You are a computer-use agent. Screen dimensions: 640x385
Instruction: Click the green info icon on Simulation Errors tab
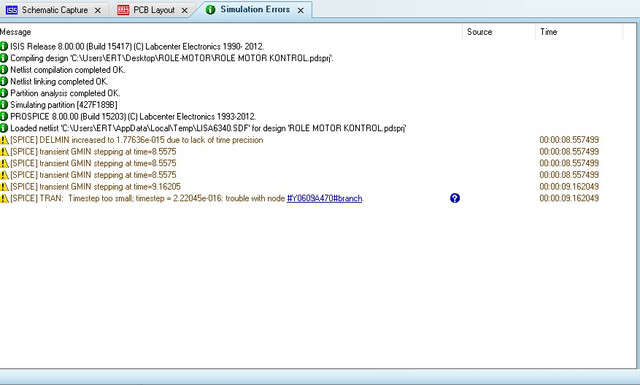click(x=211, y=9)
